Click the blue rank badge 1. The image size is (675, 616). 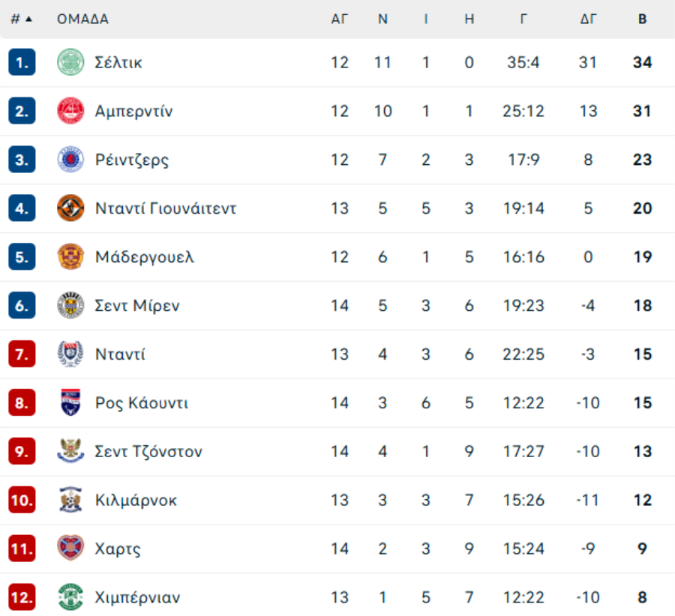22,62
